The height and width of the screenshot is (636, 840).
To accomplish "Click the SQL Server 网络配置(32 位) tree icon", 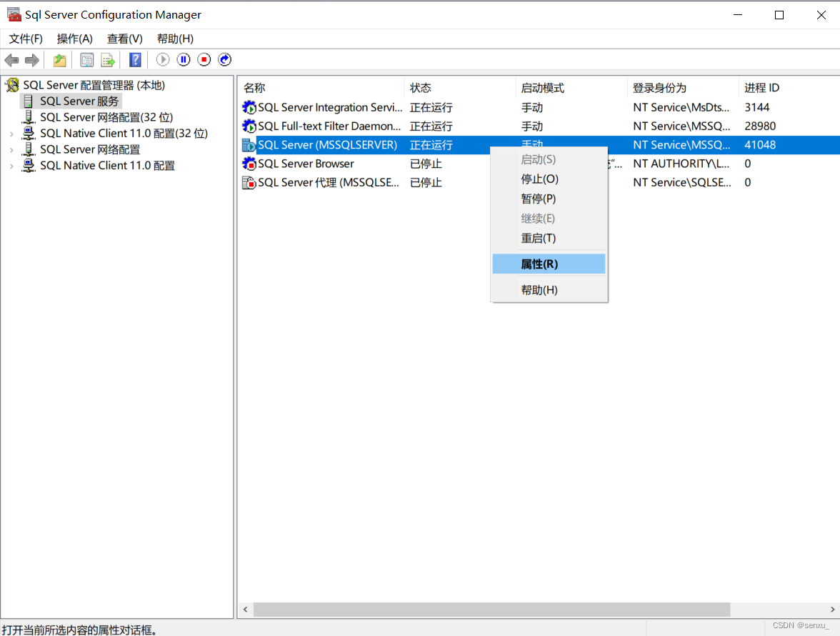I will (x=29, y=117).
